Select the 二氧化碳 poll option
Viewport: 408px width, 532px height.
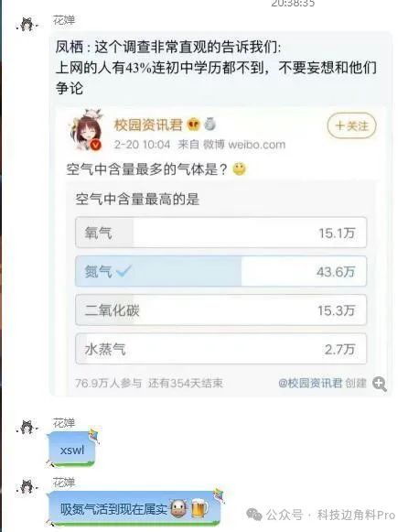[221, 310]
